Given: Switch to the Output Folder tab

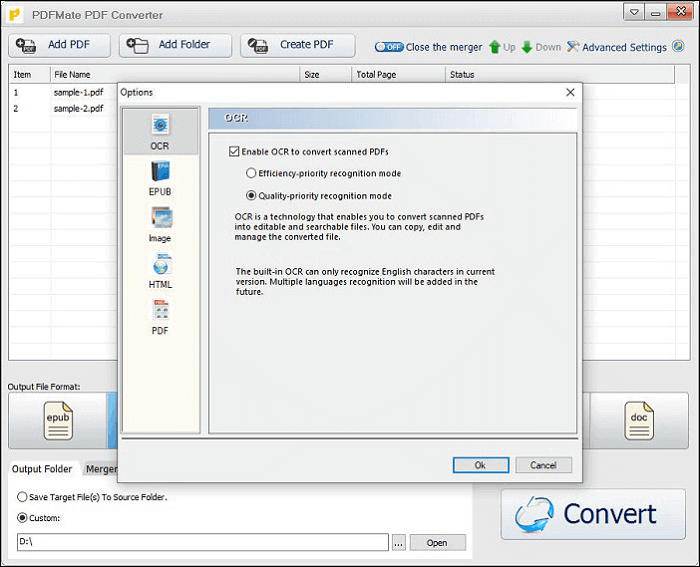Looking at the screenshot, I should [x=42, y=469].
